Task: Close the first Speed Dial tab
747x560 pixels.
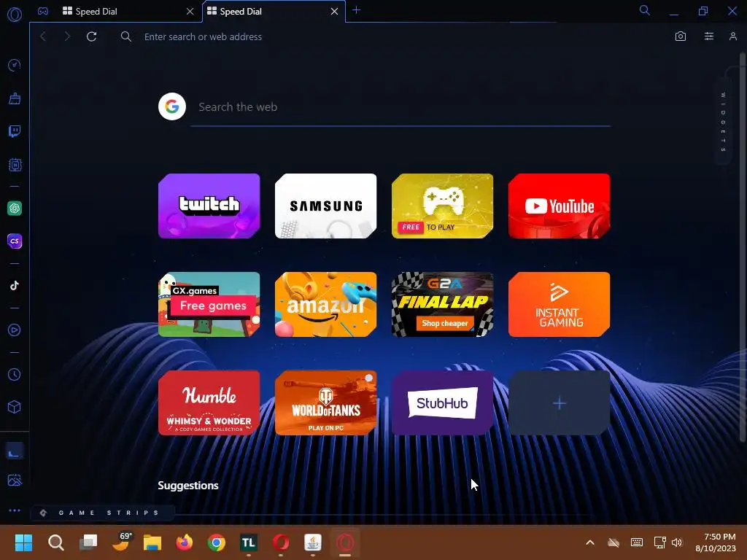Action: [190, 12]
